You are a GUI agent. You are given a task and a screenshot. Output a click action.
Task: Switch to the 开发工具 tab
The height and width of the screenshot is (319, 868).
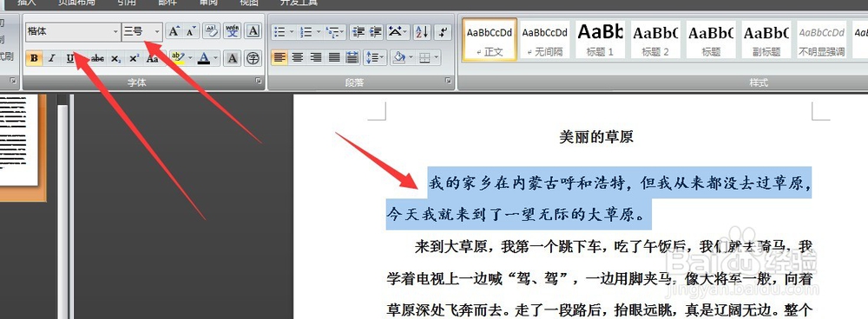coord(299,3)
